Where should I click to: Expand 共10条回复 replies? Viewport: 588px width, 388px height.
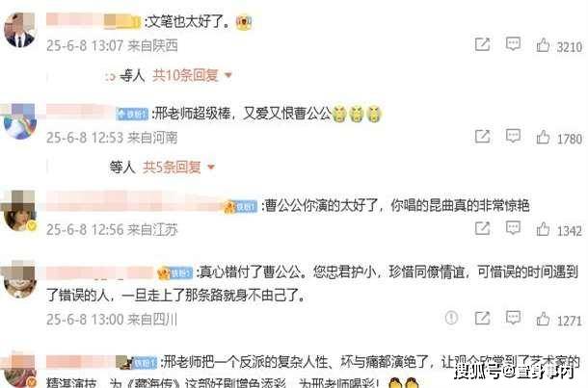pos(185,76)
